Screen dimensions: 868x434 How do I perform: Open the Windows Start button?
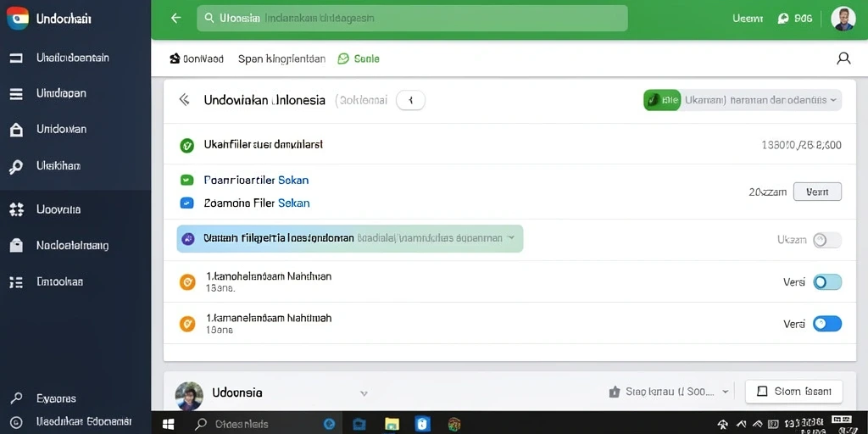coord(169,424)
